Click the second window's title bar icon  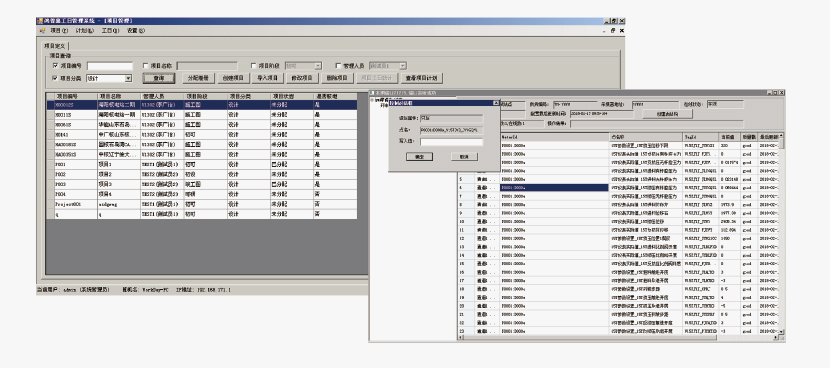372,93
